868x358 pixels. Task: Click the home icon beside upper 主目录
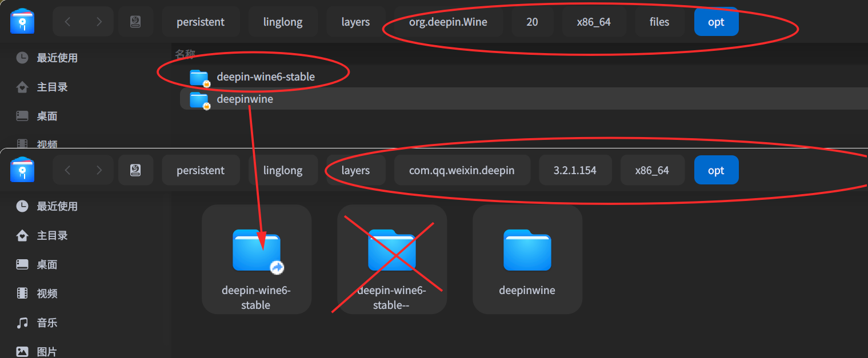tap(22, 87)
